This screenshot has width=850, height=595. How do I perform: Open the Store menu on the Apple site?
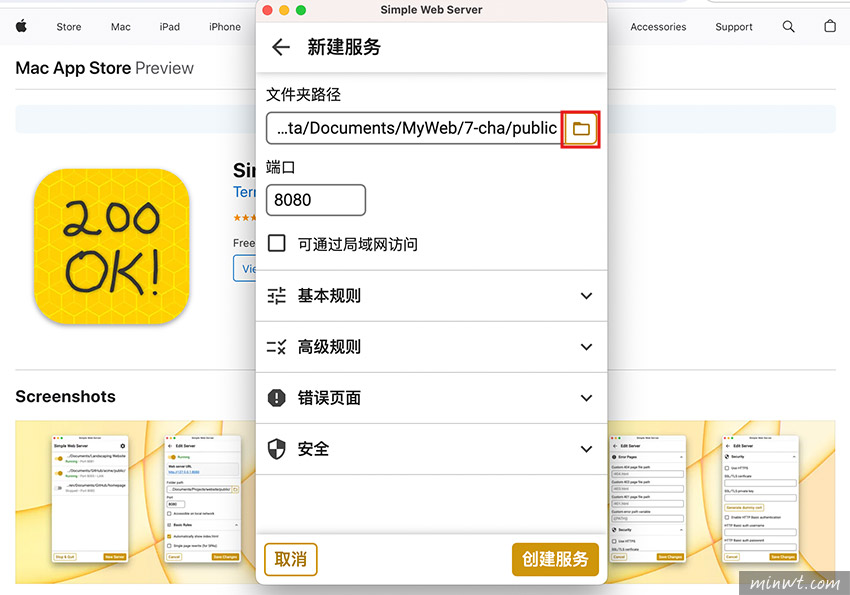click(x=69, y=27)
